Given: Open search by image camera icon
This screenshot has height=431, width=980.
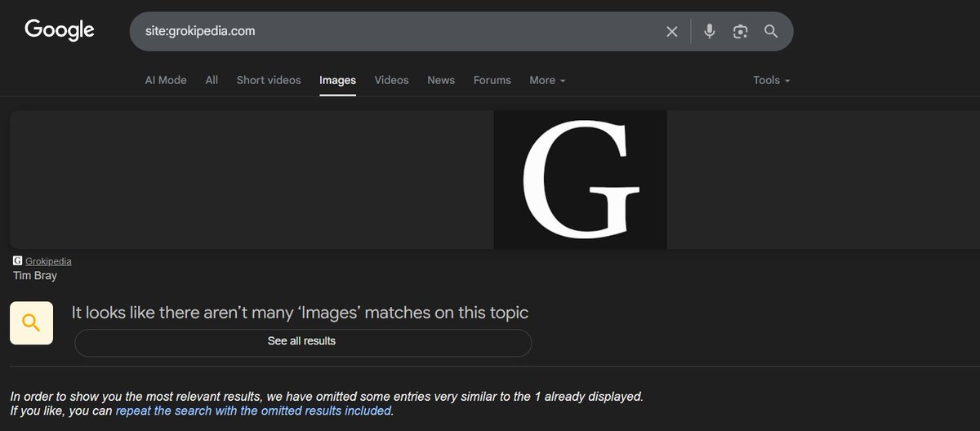Looking at the screenshot, I should (x=740, y=31).
